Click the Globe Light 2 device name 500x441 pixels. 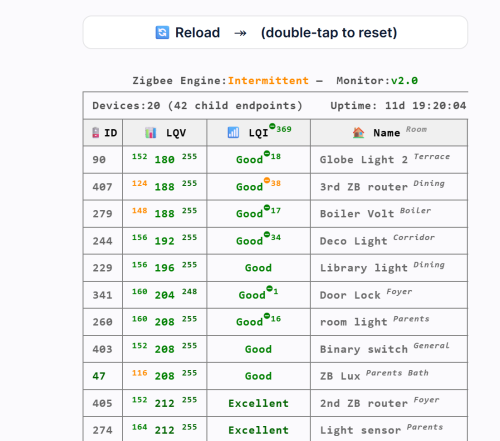point(364,160)
